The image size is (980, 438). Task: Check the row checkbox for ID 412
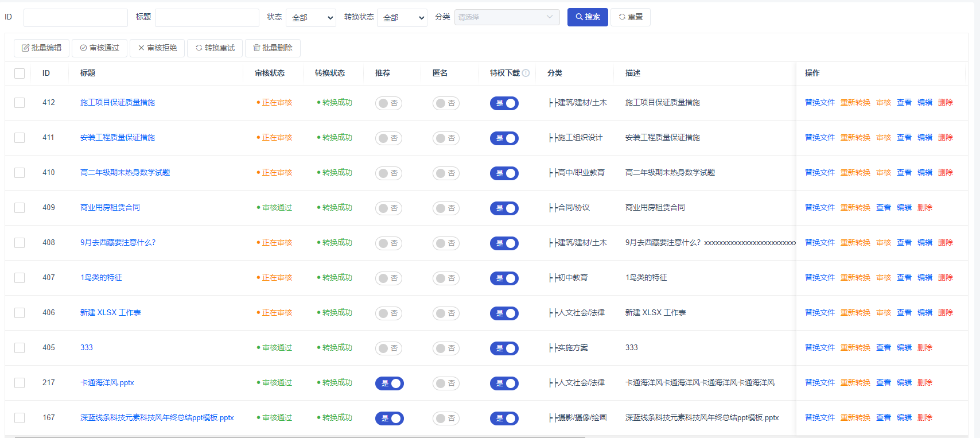pos(20,103)
